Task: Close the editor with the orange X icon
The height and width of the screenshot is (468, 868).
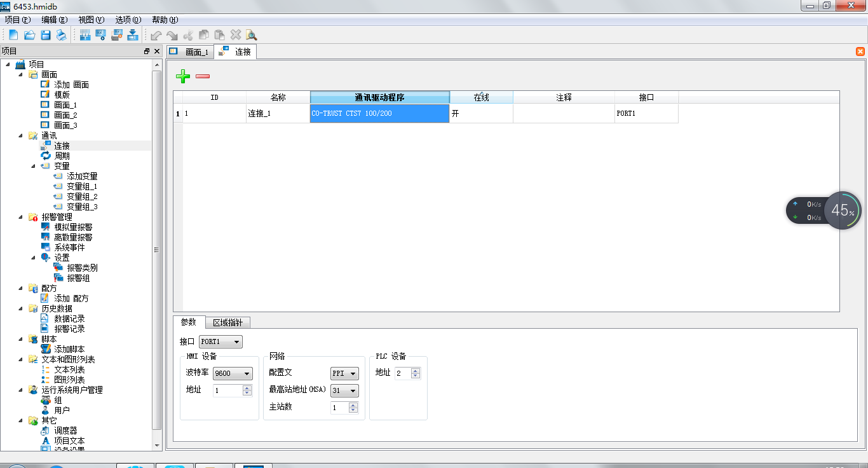Action: pos(860,52)
